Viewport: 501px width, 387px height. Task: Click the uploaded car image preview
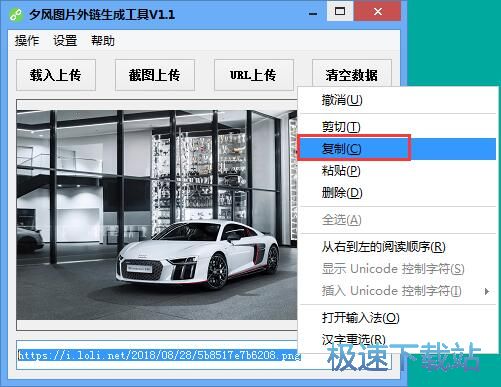(157, 215)
